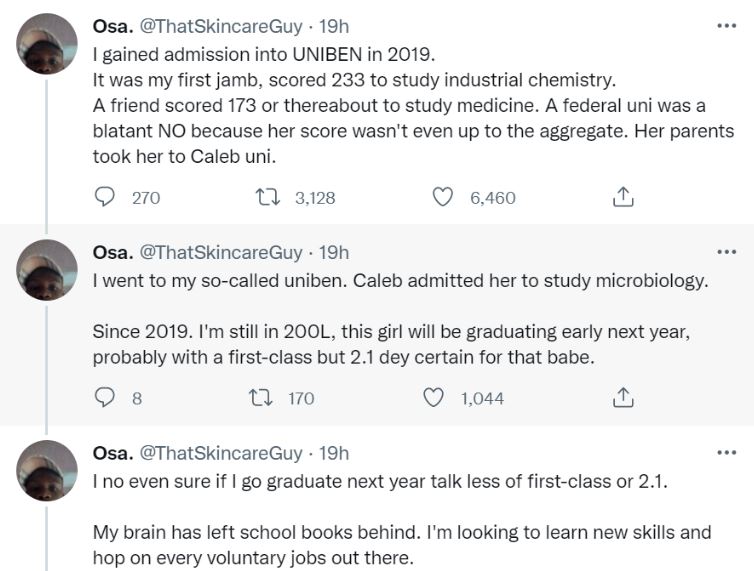This screenshot has height=571, width=754.
Task: Click the profile avatar on first tweet
Action: [x=47, y=43]
